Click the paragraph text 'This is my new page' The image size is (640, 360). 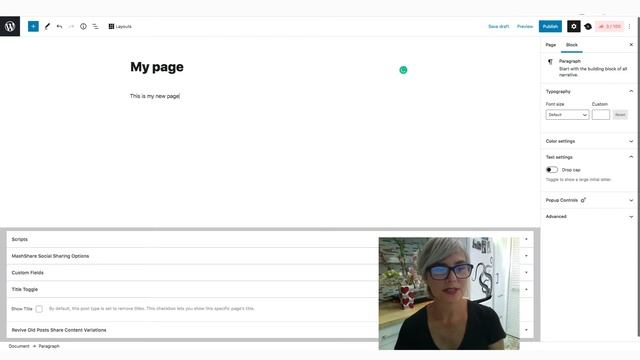tap(155, 96)
